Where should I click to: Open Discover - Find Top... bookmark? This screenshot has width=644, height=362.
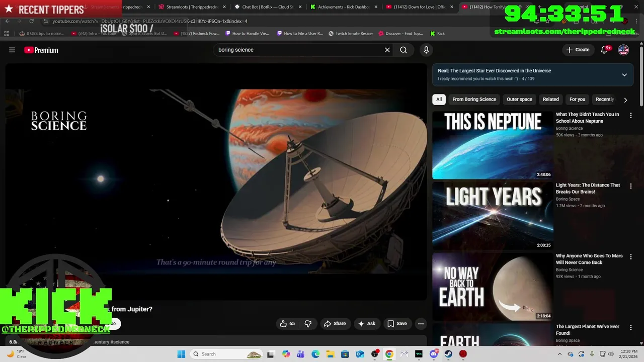[400, 34]
